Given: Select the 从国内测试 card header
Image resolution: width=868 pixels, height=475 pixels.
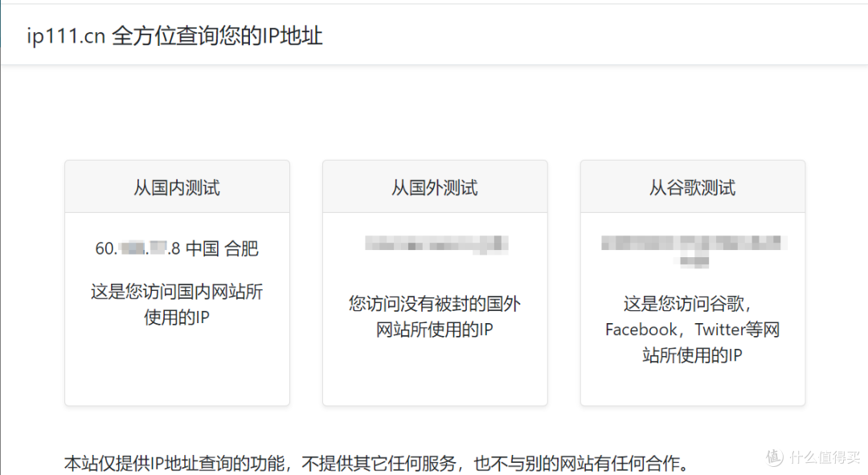Looking at the screenshot, I should [176, 186].
